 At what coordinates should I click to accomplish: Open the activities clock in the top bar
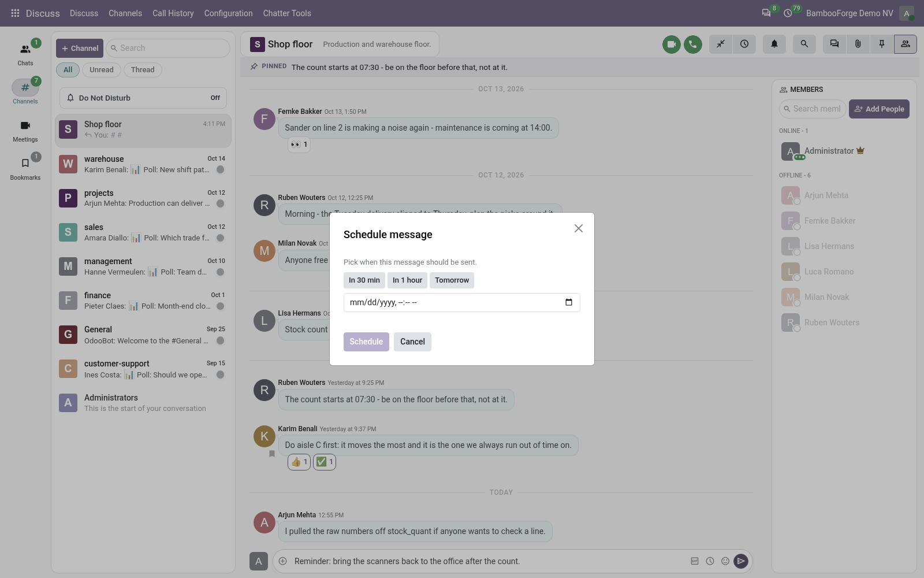[x=788, y=13]
